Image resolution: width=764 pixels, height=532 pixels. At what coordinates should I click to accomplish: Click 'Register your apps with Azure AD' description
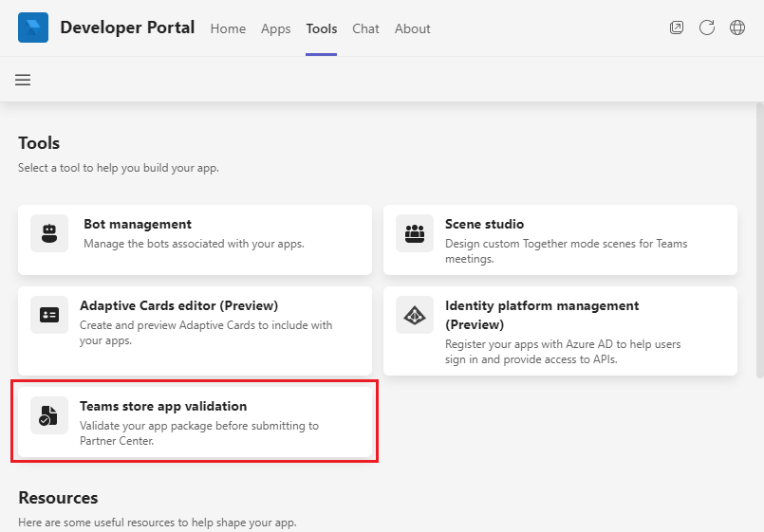(x=563, y=352)
